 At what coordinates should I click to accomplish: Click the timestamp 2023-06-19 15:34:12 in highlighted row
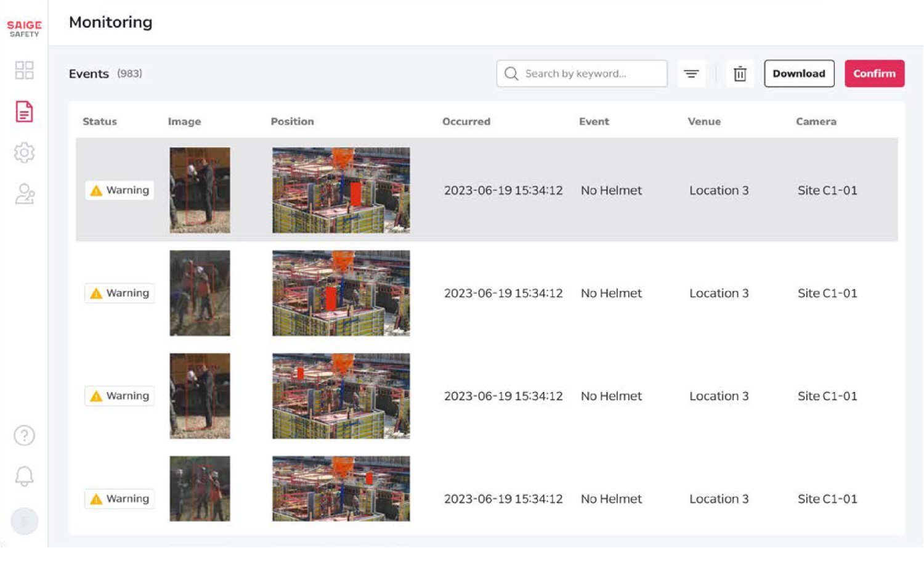[x=503, y=190]
